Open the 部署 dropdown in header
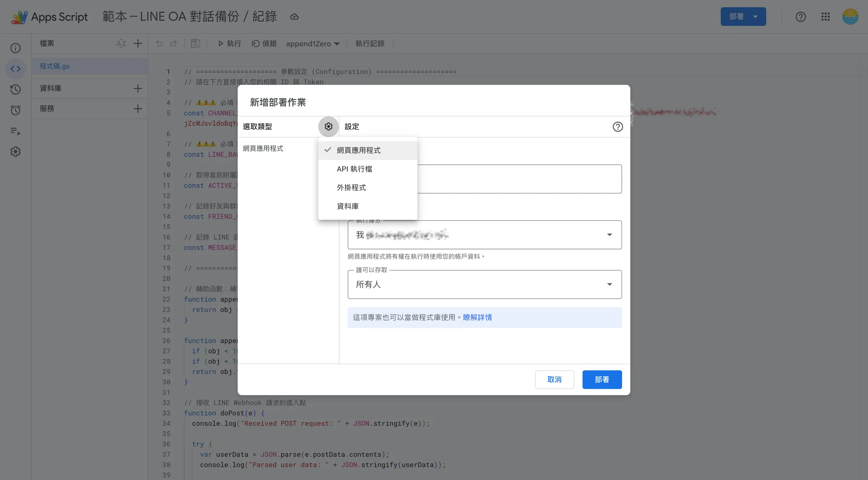868x480 pixels. (743, 17)
